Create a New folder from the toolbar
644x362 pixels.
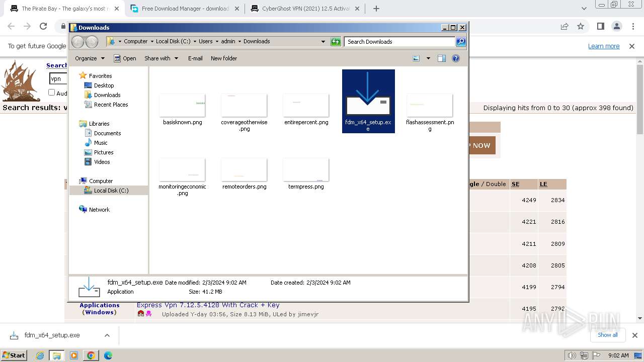[x=224, y=58]
